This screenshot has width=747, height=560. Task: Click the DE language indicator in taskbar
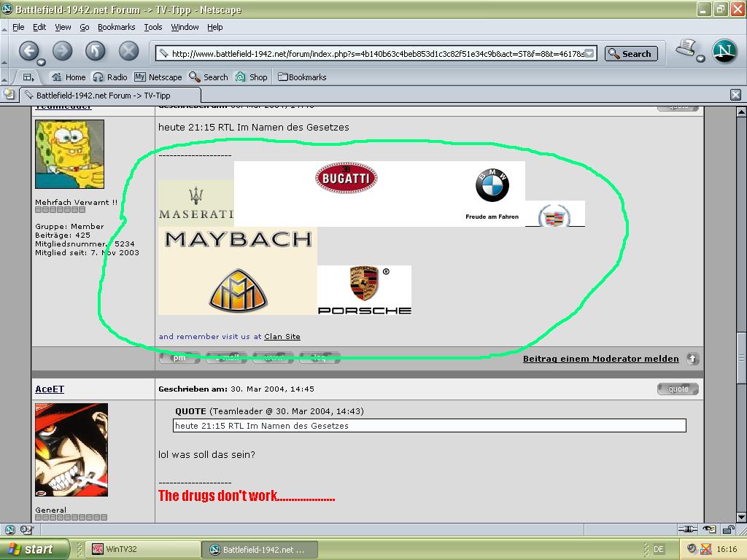click(658, 549)
